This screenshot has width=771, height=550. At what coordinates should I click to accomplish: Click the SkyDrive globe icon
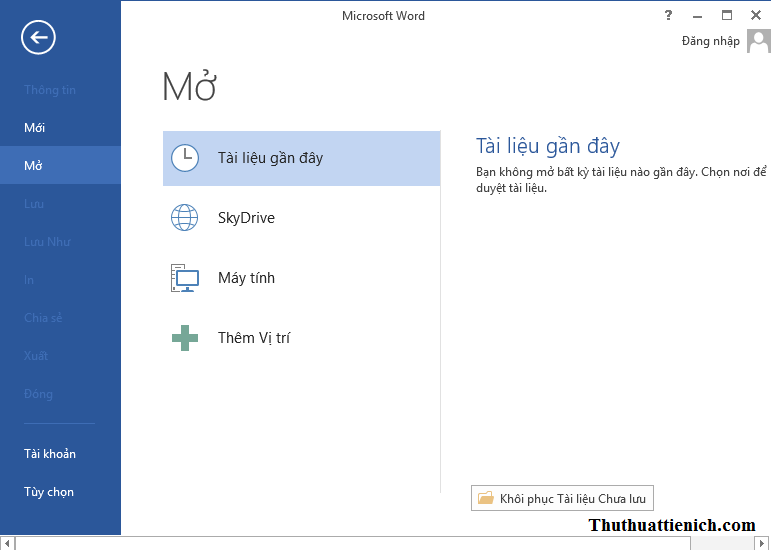(x=185, y=218)
